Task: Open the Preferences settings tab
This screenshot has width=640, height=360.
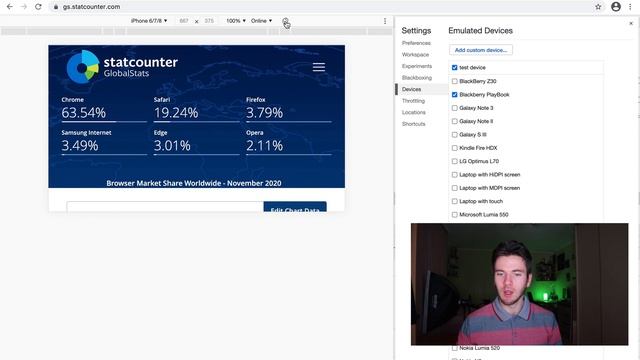Action: pyautogui.click(x=416, y=43)
